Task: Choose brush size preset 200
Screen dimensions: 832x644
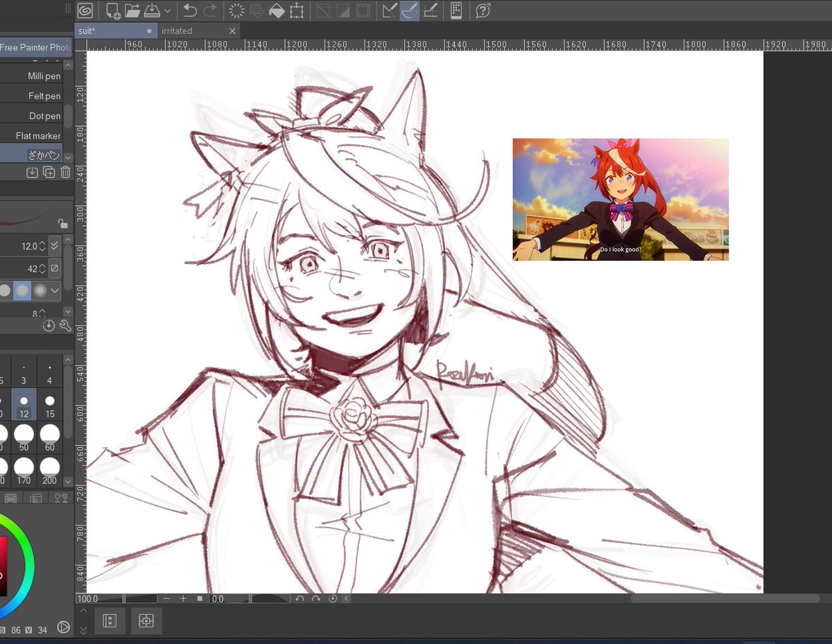Action: (x=49, y=471)
